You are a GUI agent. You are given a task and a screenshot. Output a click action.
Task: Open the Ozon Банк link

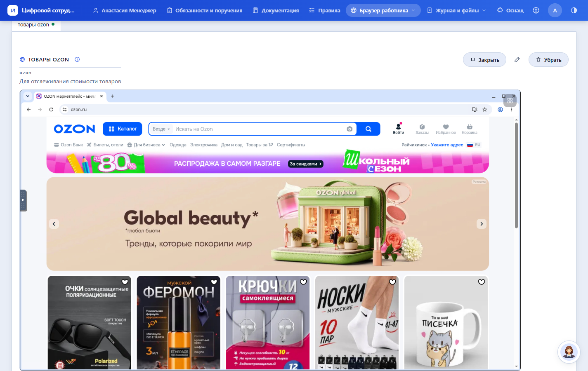click(x=68, y=145)
